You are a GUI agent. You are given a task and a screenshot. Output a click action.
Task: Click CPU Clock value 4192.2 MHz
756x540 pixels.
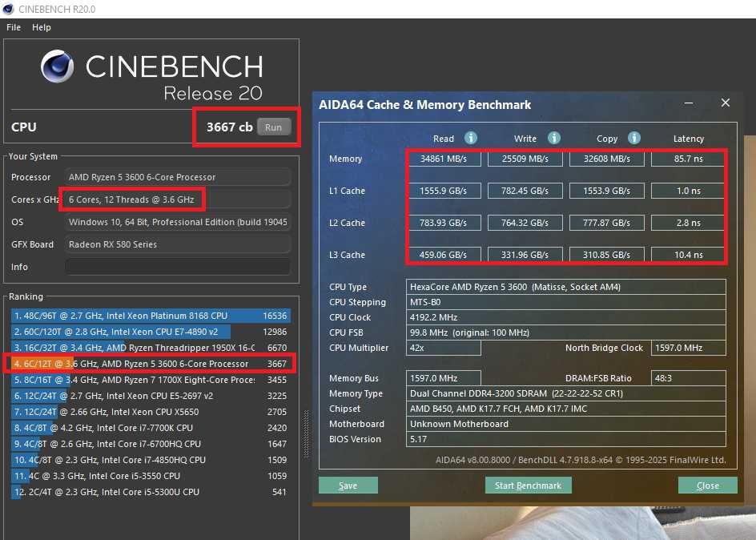(x=566, y=317)
